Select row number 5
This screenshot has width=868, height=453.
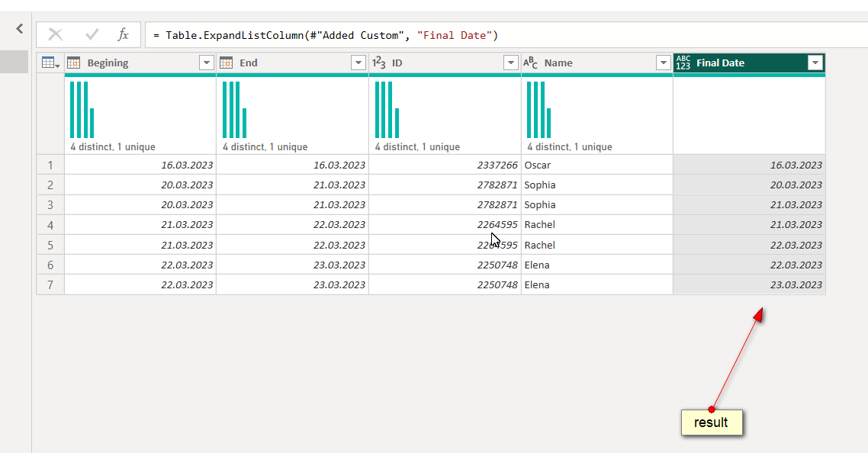click(x=50, y=245)
